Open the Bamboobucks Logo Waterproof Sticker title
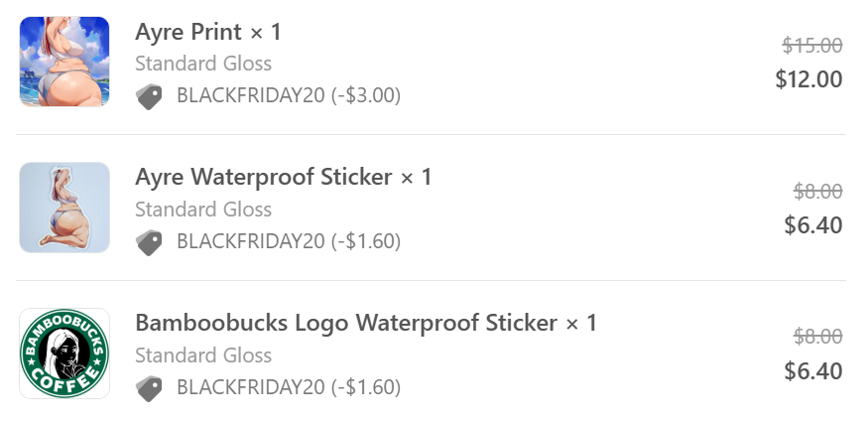This screenshot has width=868, height=426. [366, 324]
